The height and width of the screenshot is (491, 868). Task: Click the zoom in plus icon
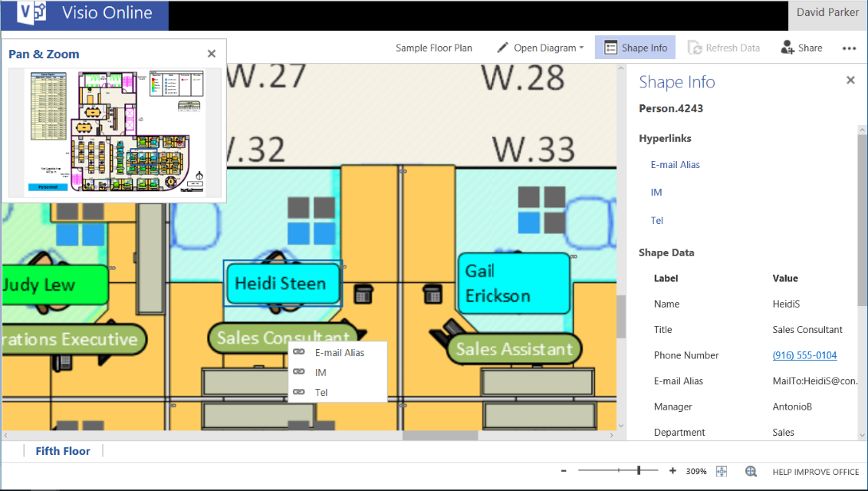672,471
